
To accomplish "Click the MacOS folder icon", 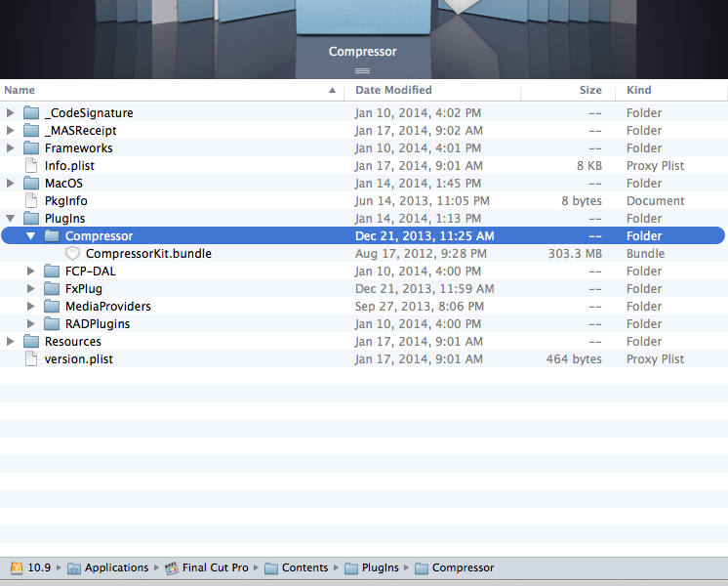I will pos(31,183).
